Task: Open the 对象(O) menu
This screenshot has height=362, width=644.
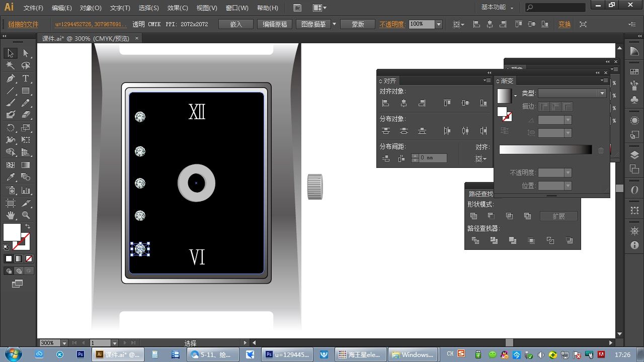Action: [91, 8]
